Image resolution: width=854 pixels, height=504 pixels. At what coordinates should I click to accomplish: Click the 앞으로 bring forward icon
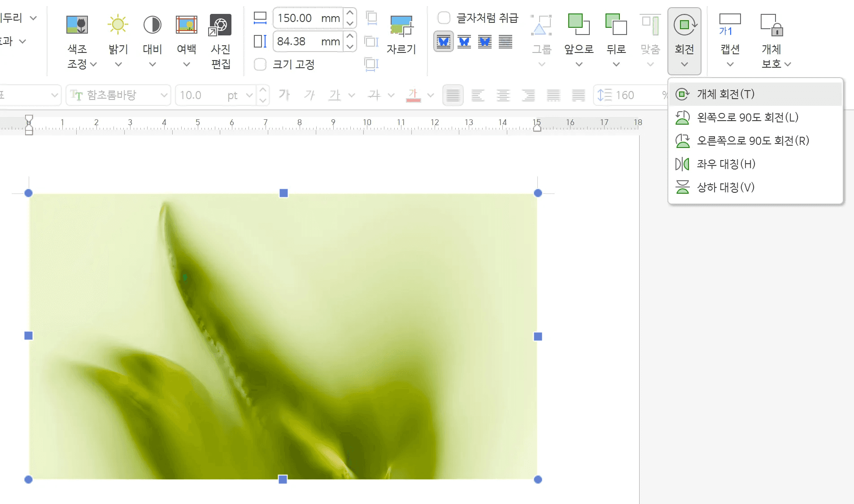(579, 25)
